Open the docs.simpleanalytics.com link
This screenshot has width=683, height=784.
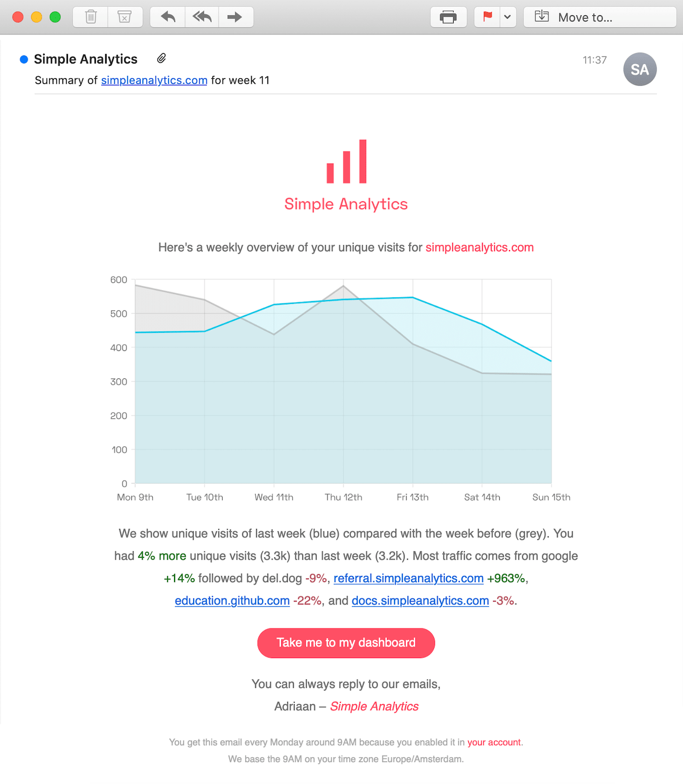pos(420,601)
